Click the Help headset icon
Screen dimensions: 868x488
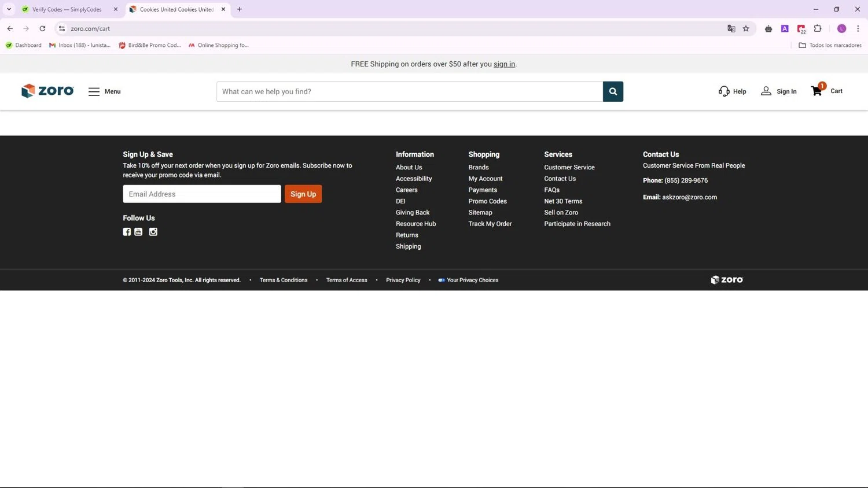(724, 91)
